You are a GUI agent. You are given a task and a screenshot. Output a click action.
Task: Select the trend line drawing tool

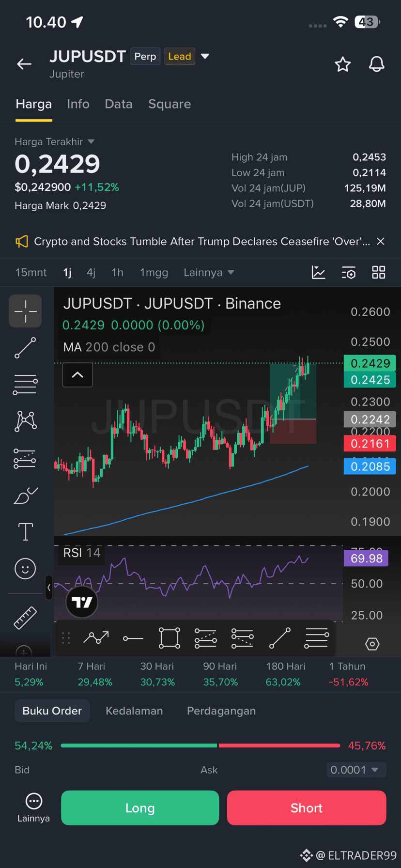pos(25,348)
